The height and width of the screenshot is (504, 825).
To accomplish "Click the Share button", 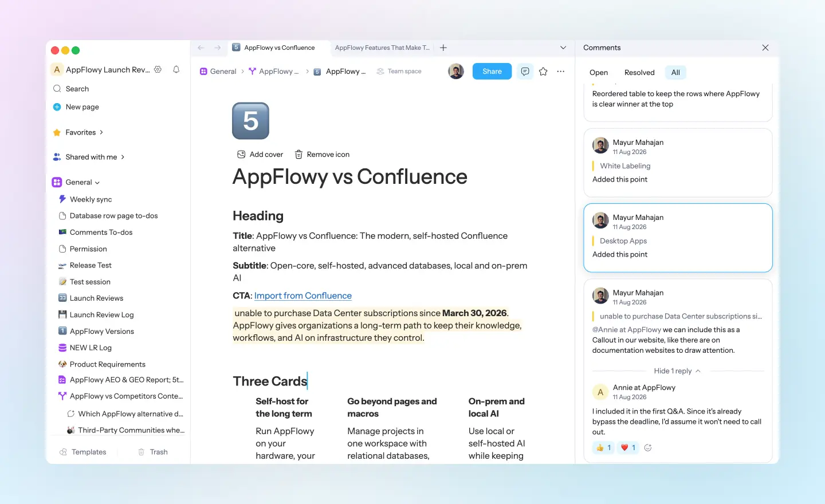I will coord(492,72).
